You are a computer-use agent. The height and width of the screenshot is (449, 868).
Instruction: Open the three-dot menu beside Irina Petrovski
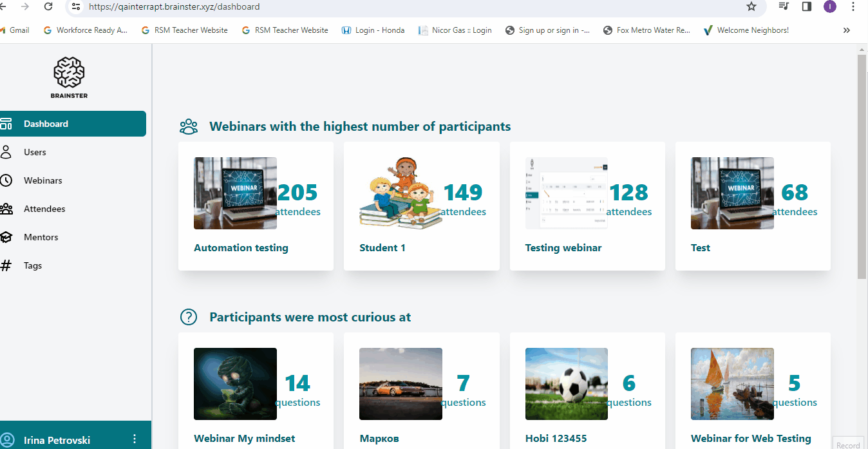(x=135, y=439)
